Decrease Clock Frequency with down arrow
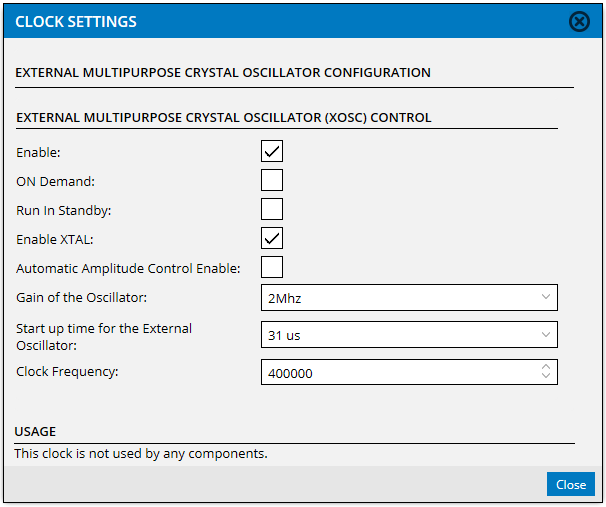Screen dimensions: 606x507 click(546, 375)
